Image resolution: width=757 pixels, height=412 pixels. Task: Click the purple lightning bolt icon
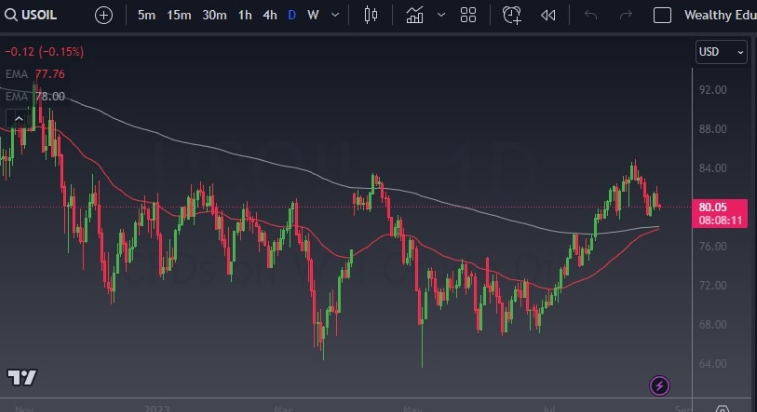pos(659,385)
